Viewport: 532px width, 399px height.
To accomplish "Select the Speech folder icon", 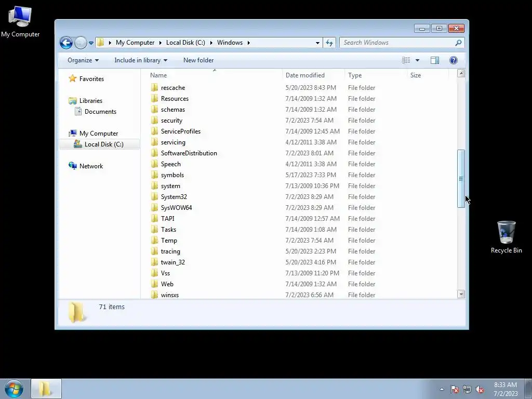I will 154,164.
